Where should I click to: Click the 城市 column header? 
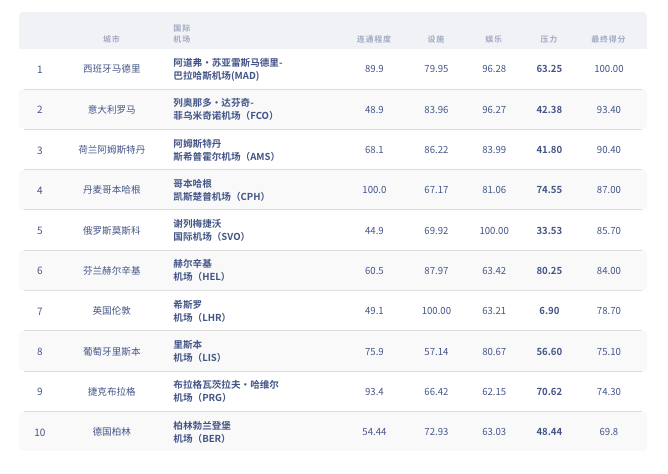(111, 39)
